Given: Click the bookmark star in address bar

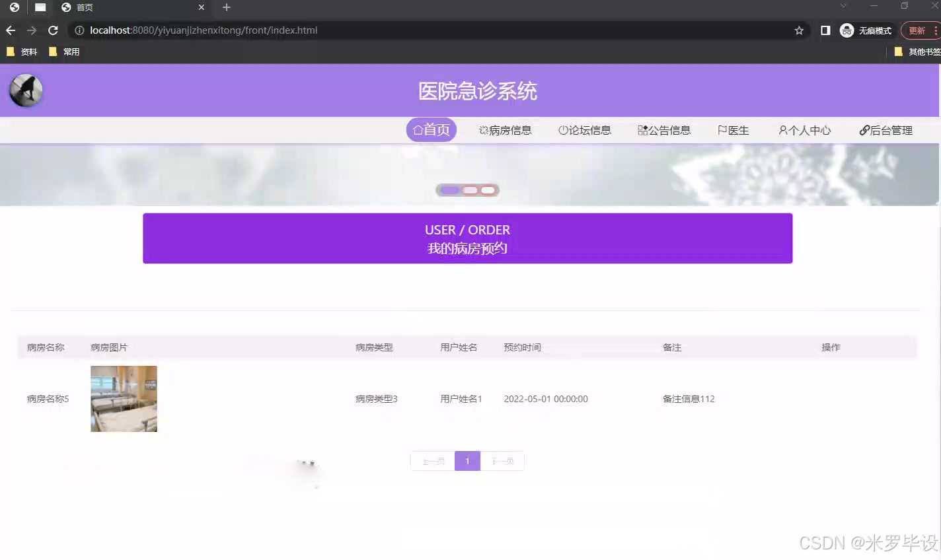Looking at the screenshot, I should click(798, 30).
